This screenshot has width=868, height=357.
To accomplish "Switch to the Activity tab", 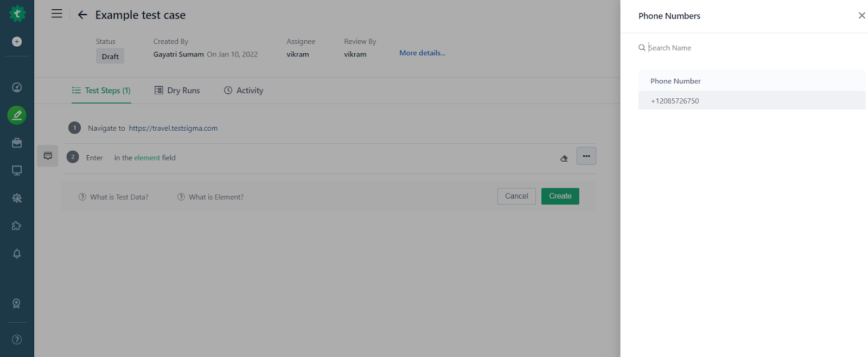I will point(244,91).
